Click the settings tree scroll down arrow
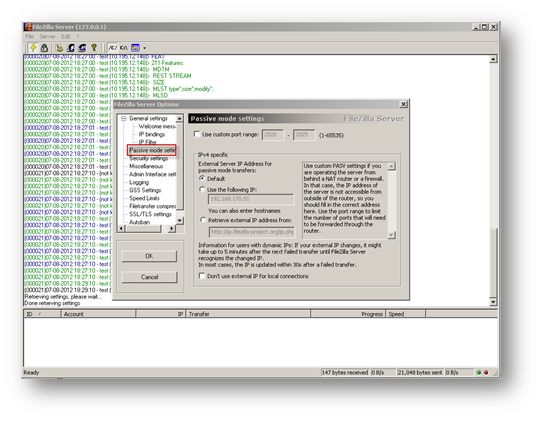Screen dimensions: 543x421 tap(180, 220)
